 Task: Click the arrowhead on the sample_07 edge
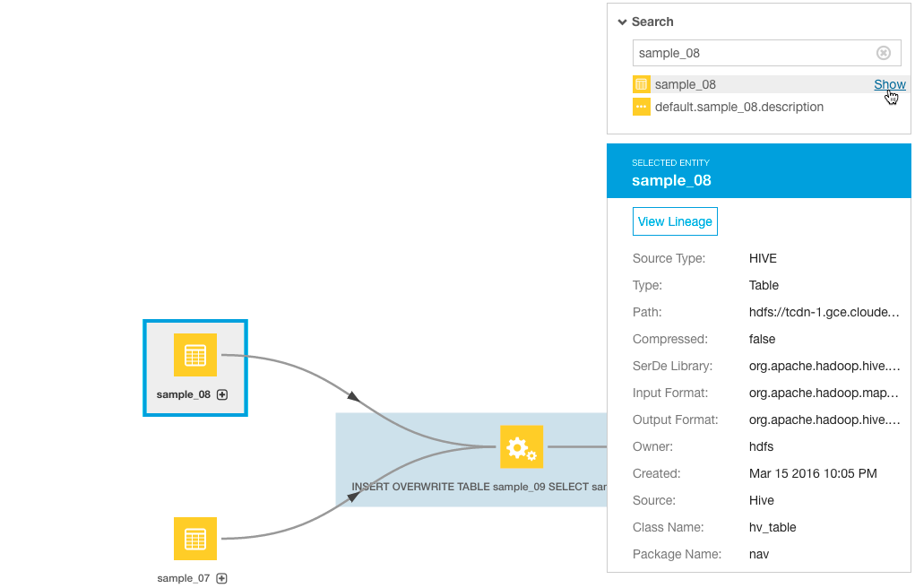(x=354, y=497)
